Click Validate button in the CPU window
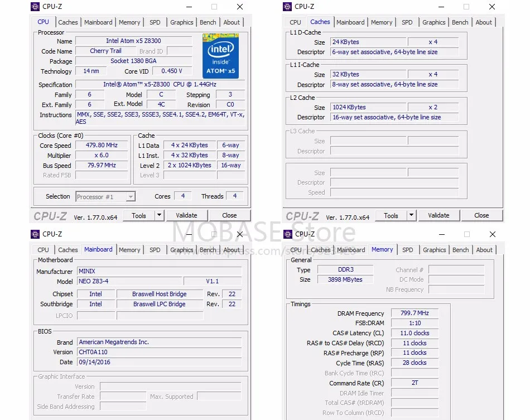This screenshot has height=420, width=530. pyautogui.click(x=186, y=215)
